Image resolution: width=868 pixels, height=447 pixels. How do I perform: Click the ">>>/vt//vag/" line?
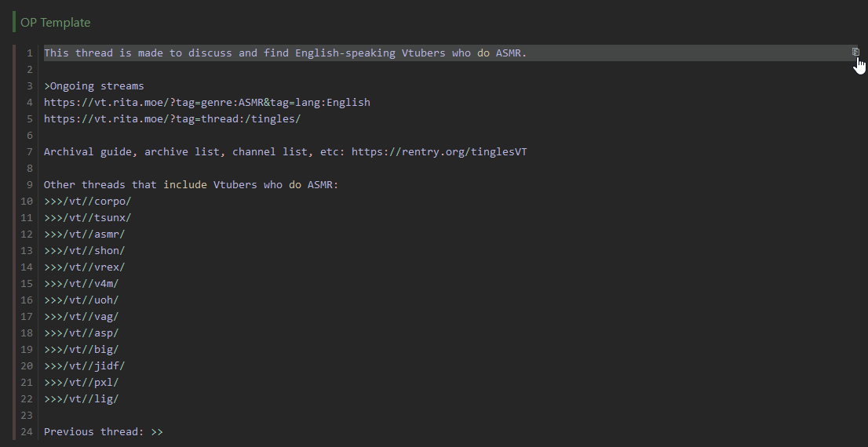pos(82,317)
